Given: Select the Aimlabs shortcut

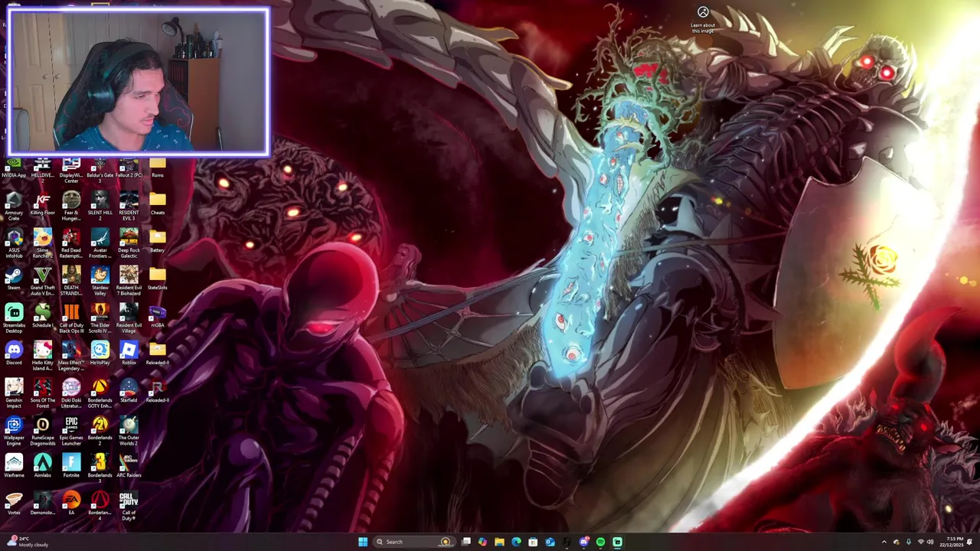Looking at the screenshot, I should point(42,465).
